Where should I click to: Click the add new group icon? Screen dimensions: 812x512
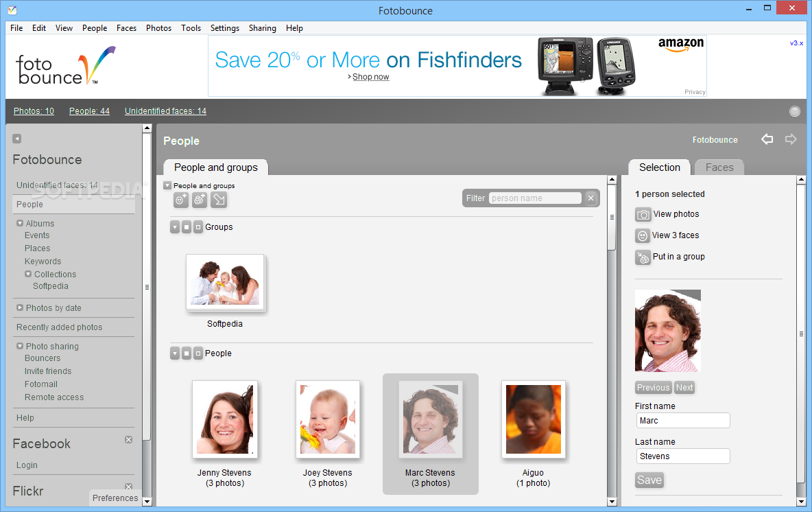coord(200,200)
